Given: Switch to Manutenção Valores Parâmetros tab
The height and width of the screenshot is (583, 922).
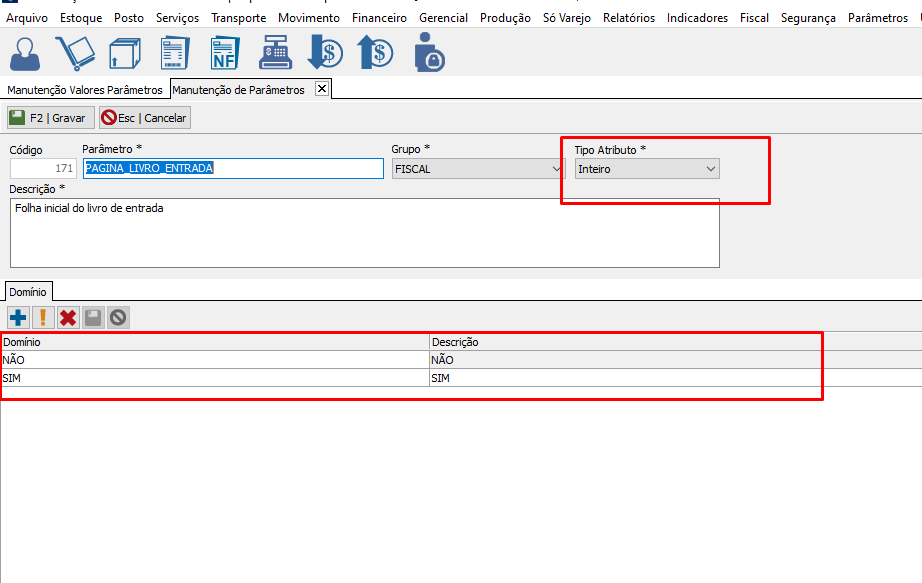Looking at the screenshot, I should pyautogui.click(x=84, y=90).
